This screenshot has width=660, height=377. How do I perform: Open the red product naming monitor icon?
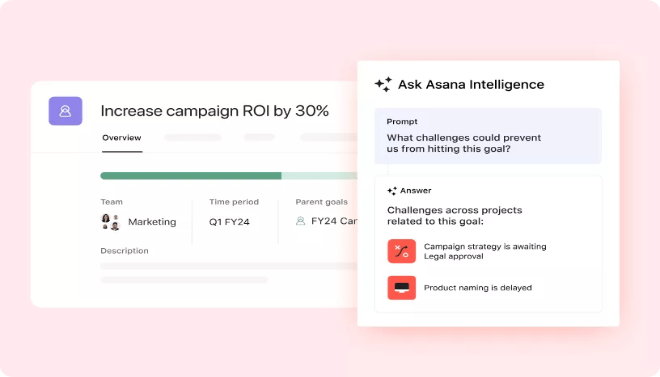[x=402, y=288]
